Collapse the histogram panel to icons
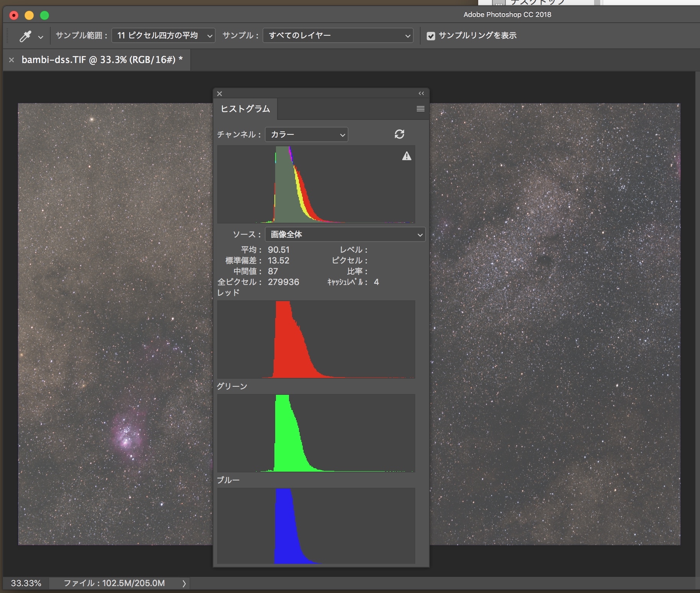 click(421, 93)
